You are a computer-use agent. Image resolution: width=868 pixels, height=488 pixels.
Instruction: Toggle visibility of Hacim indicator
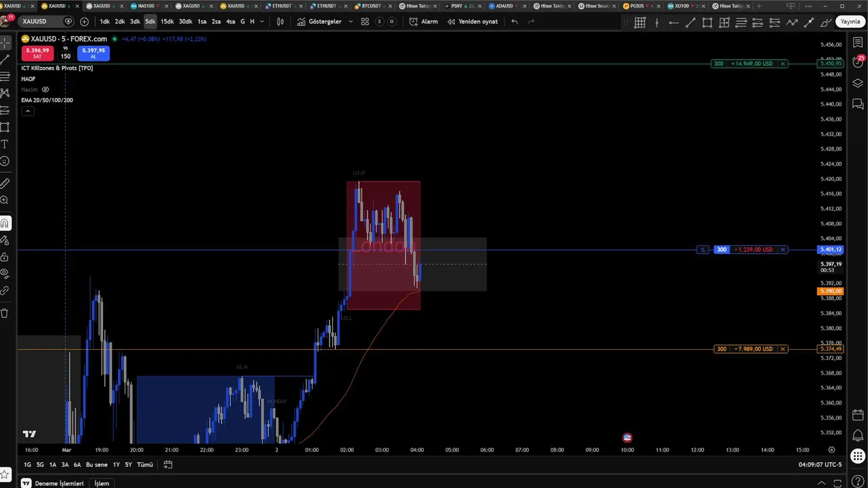click(45, 89)
